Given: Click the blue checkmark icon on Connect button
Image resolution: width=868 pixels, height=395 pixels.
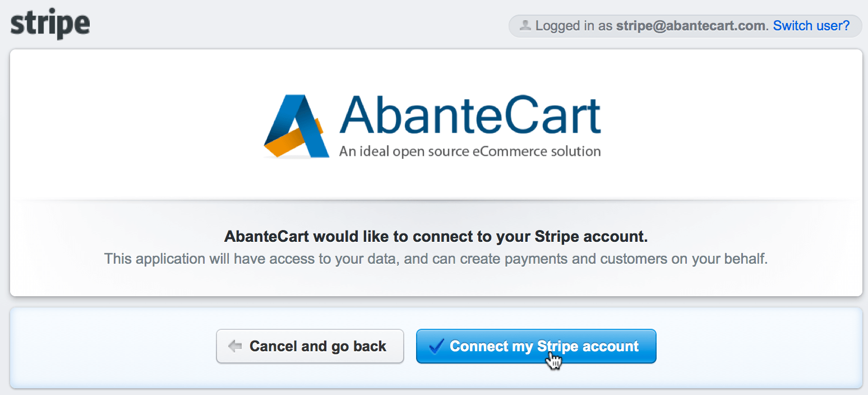Looking at the screenshot, I should (x=436, y=346).
